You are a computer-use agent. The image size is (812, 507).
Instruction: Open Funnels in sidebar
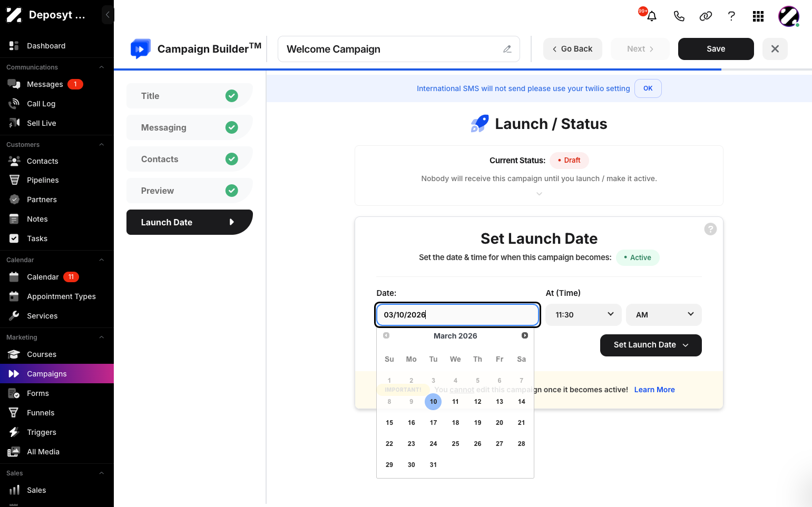pos(57,413)
